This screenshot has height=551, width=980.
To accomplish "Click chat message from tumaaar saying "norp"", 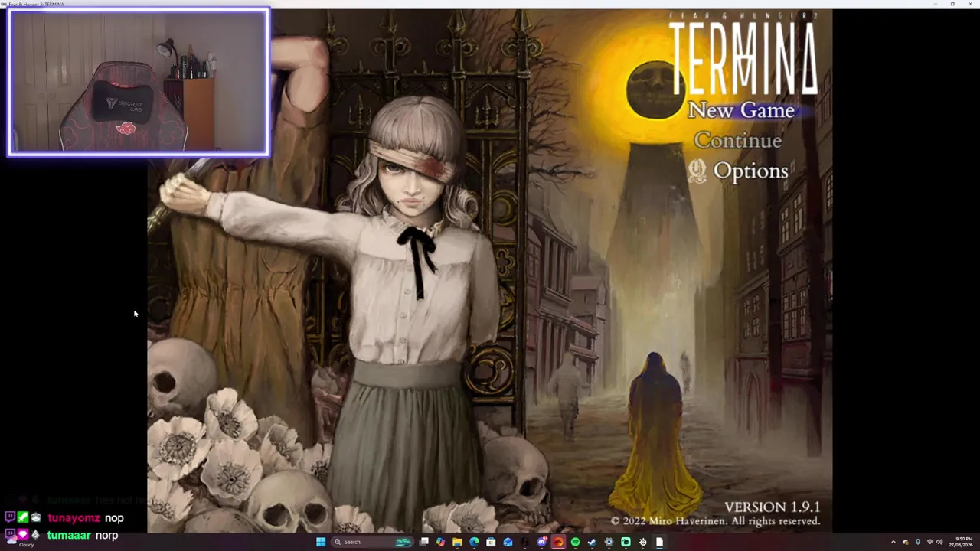I will click(x=61, y=535).
